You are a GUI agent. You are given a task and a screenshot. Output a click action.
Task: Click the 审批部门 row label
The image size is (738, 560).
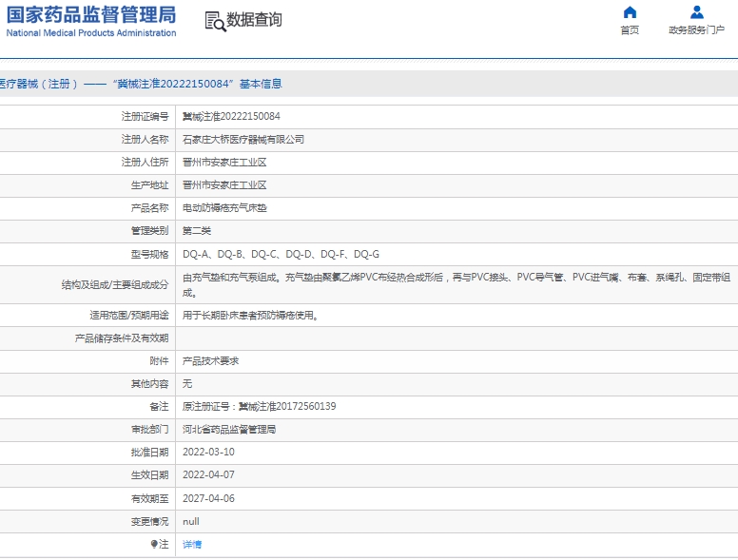[x=149, y=429]
